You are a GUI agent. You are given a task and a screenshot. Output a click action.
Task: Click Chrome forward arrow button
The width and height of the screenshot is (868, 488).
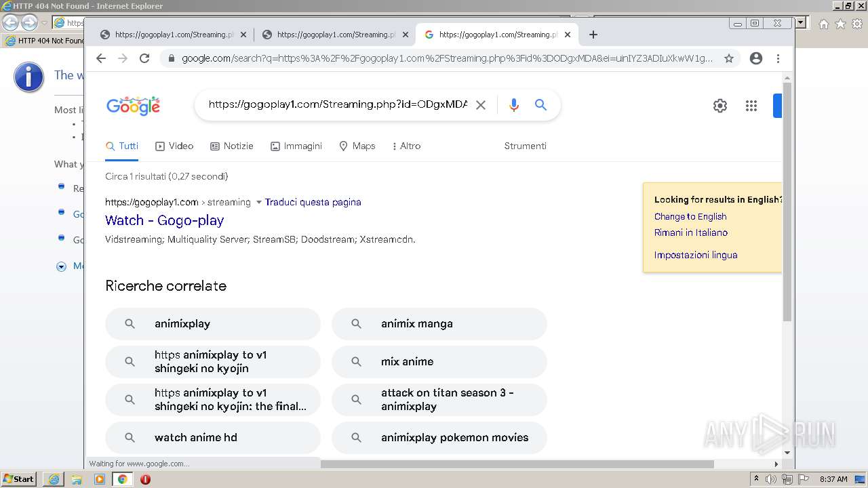[x=123, y=58]
